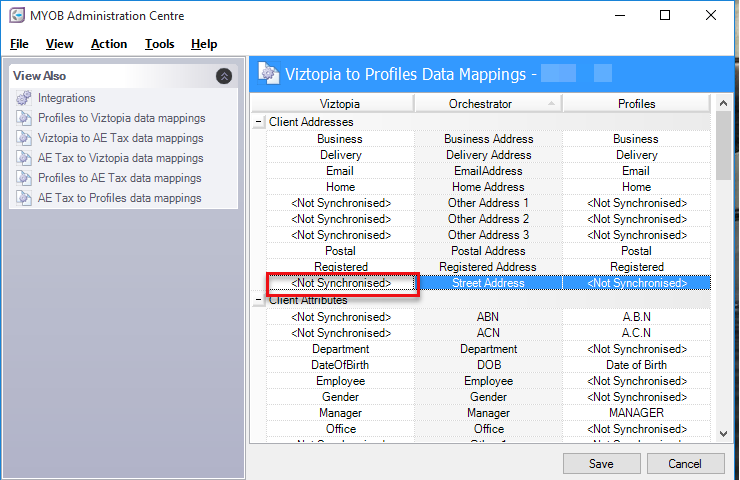Open the Tools menu
Image resolution: width=740 pixels, height=480 pixels.
[159, 44]
